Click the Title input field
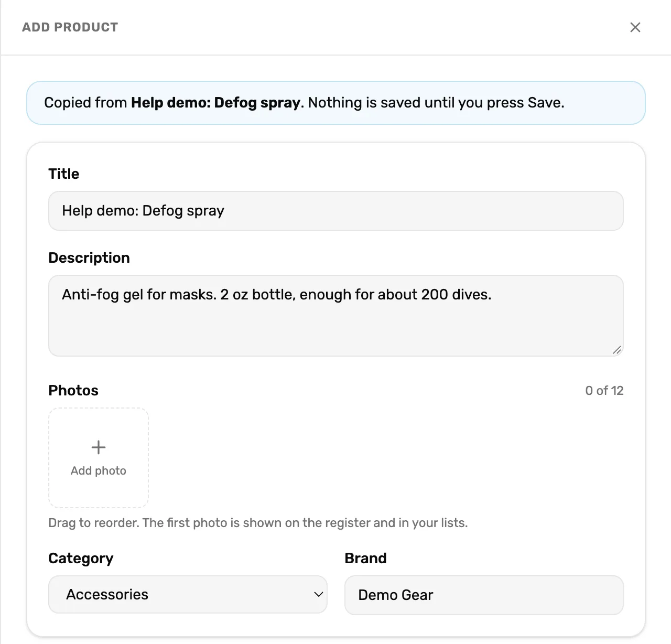Screen dimensions: 671x644 click(x=335, y=211)
